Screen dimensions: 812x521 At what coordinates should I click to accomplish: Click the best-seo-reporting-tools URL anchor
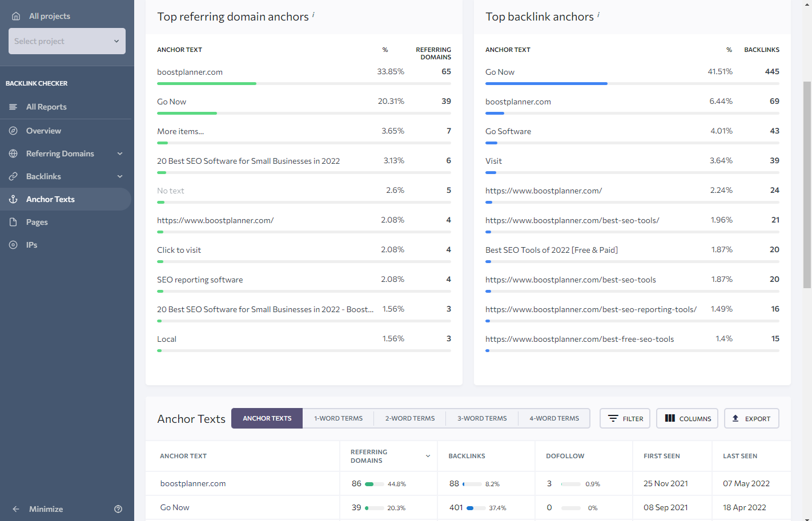591,309
